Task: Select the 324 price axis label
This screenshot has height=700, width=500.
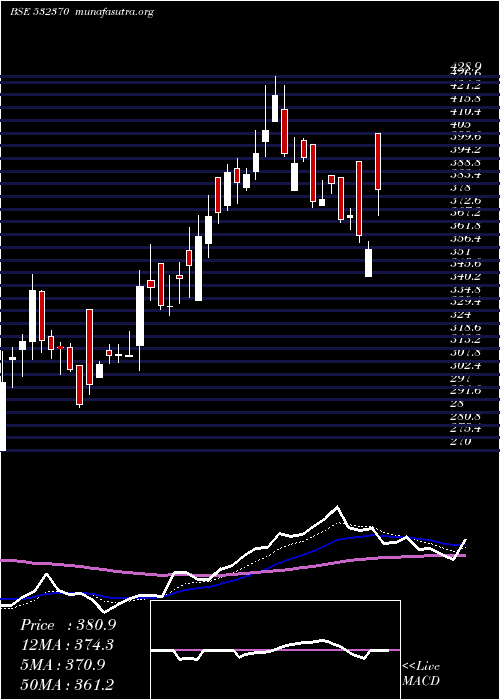Action: [460, 315]
